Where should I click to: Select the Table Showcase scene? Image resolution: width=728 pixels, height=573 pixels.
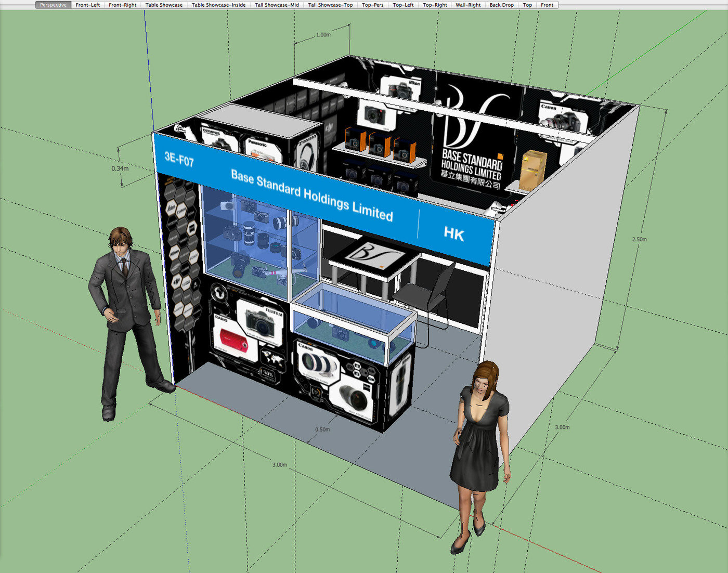pos(164,5)
